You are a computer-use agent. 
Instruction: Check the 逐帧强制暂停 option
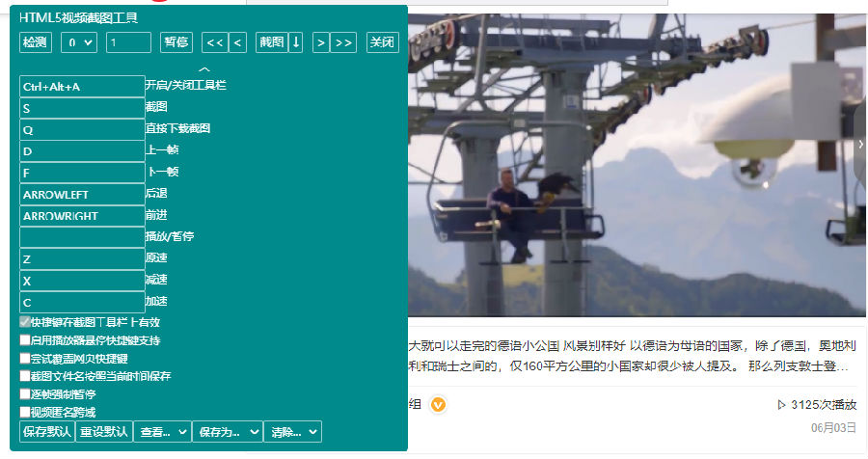[x=25, y=394]
